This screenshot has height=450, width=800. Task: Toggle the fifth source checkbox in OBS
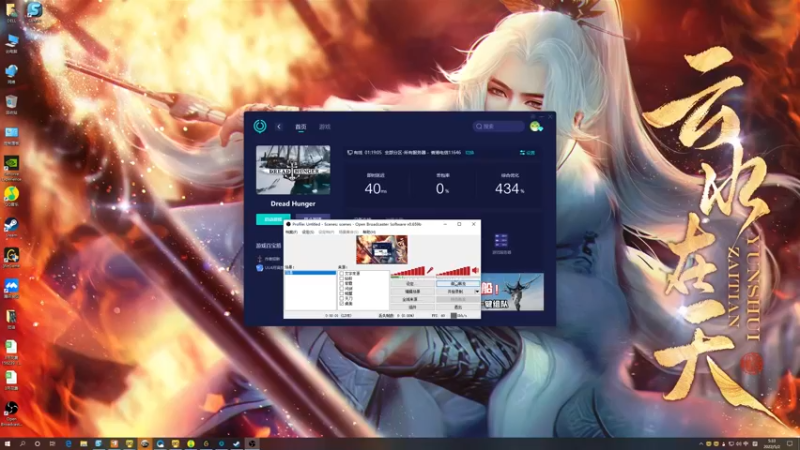pyautogui.click(x=341, y=294)
